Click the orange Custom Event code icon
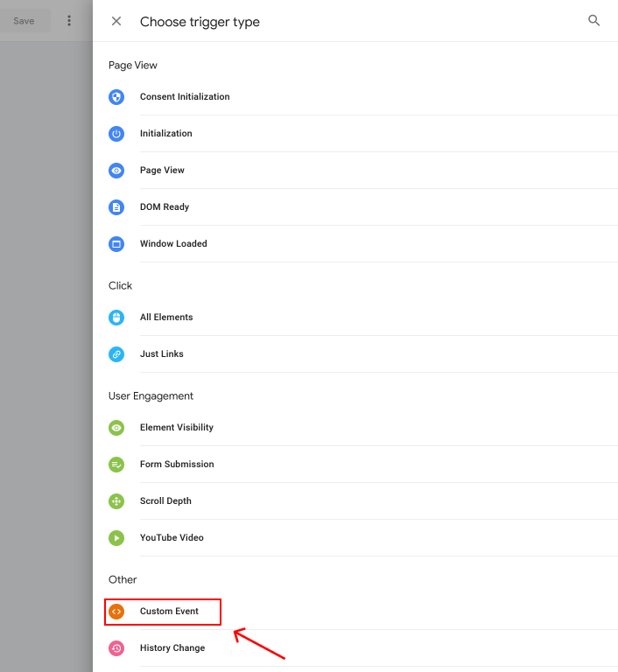The height and width of the screenshot is (672, 618). coord(116,612)
